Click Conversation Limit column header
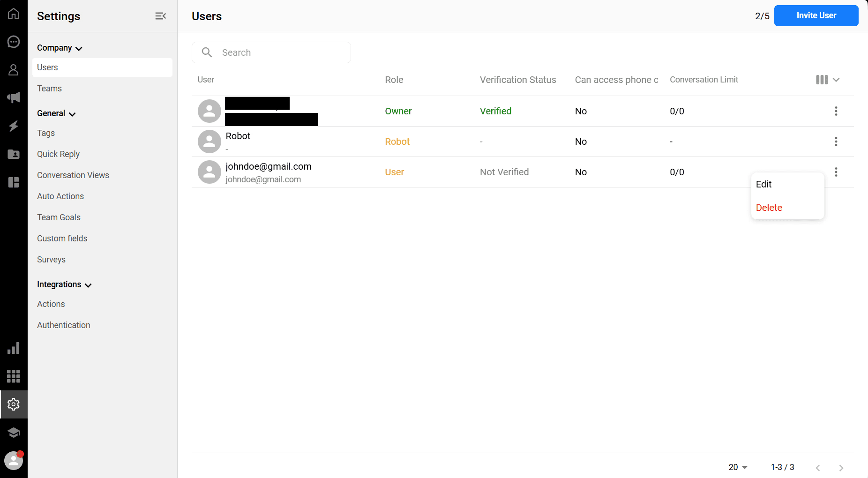This screenshot has width=868, height=478. (704, 80)
